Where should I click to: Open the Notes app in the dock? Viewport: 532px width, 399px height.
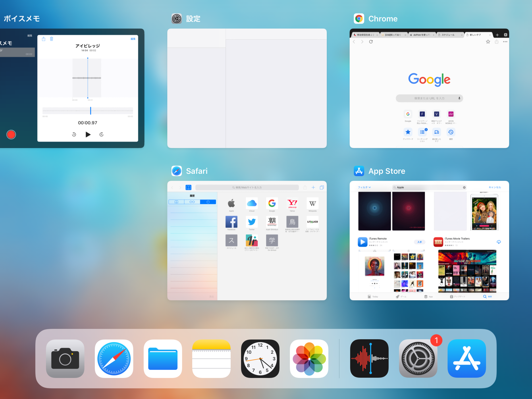coord(211,358)
